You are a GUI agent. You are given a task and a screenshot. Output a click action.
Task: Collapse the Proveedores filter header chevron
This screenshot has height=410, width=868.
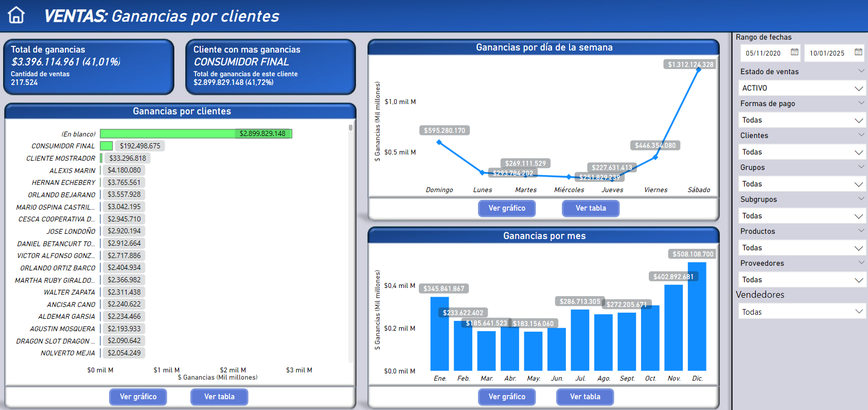(861, 262)
